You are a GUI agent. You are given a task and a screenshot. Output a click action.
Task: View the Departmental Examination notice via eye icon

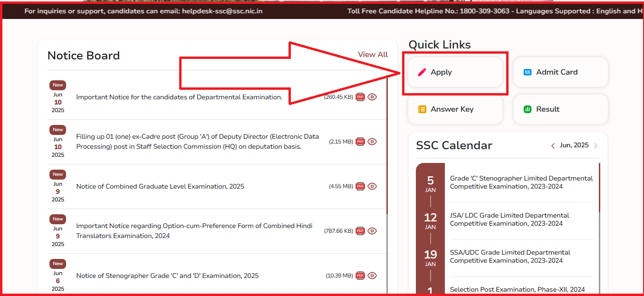pyautogui.click(x=372, y=97)
